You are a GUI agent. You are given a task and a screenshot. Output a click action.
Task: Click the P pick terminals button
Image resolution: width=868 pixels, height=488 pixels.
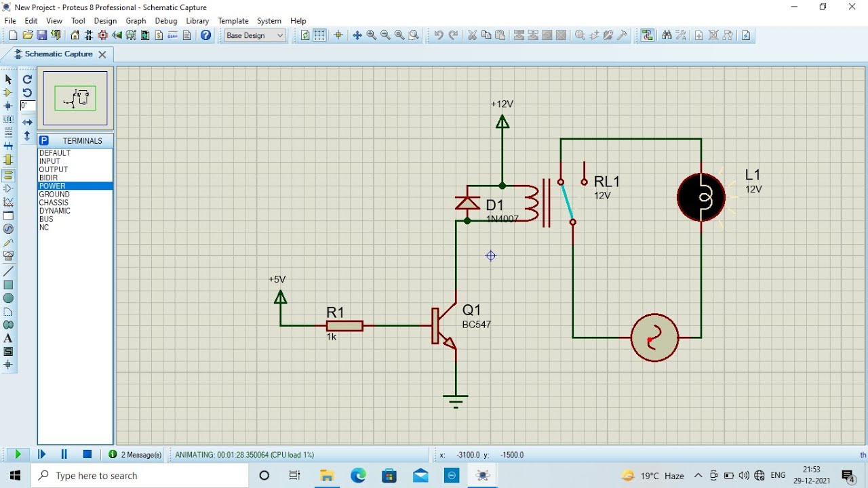pos(44,140)
